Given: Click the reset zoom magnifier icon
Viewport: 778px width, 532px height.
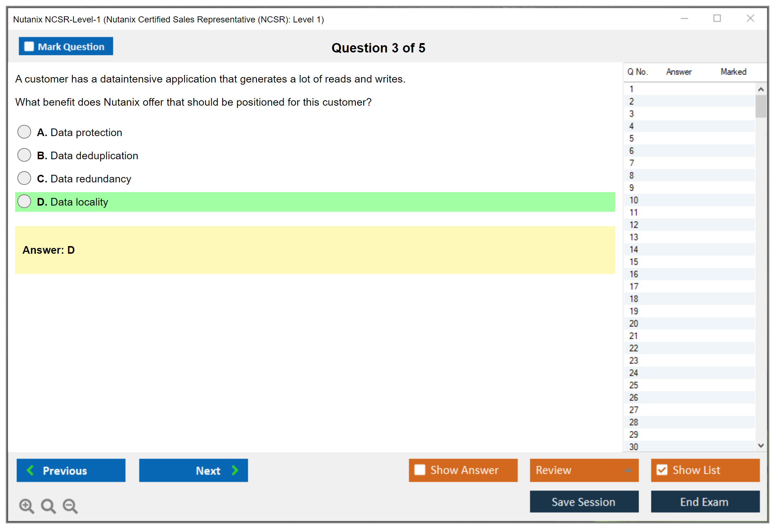Looking at the screenshot, I should pyautogui.click(x=48, y=506).
